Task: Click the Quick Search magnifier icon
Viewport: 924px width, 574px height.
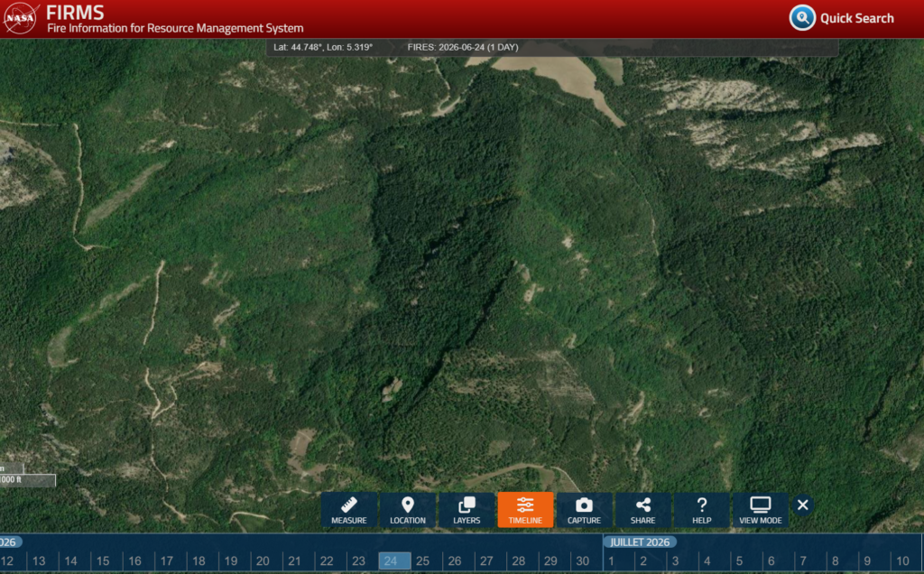Action: 802,18
